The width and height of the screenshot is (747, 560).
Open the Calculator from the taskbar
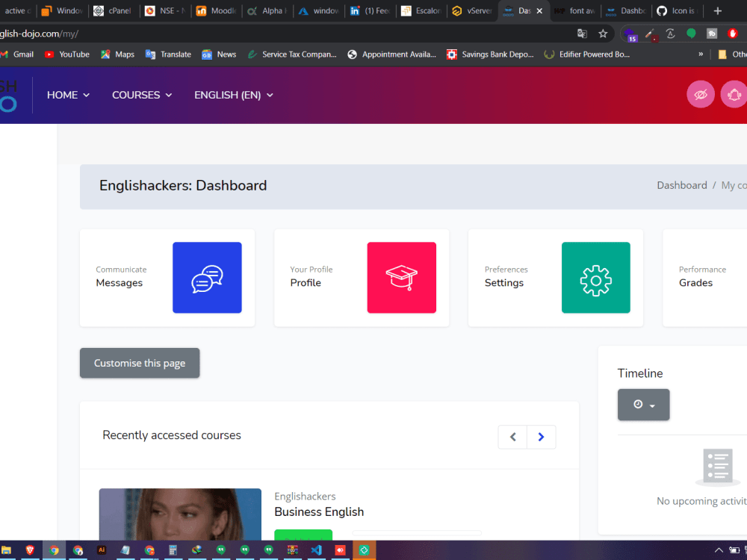pos(173,550)
